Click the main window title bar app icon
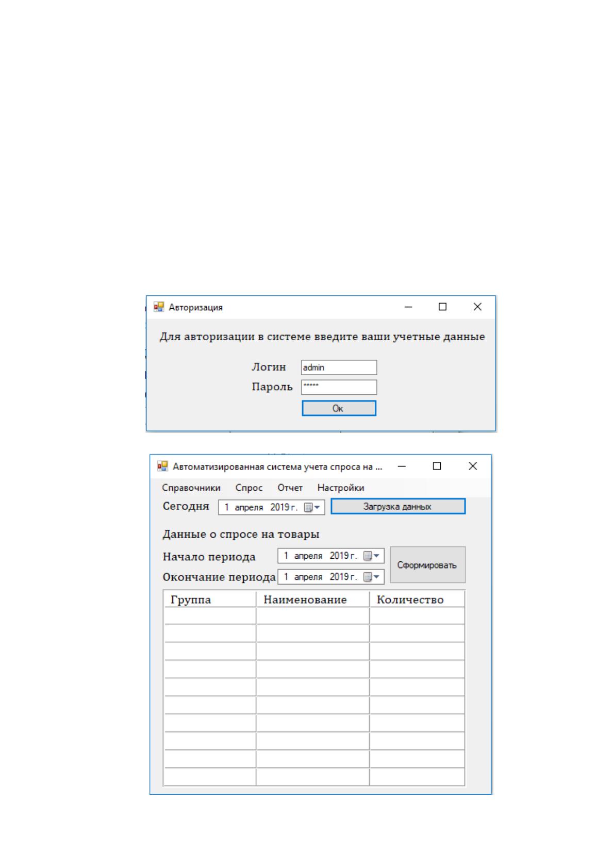 [162, 466]
